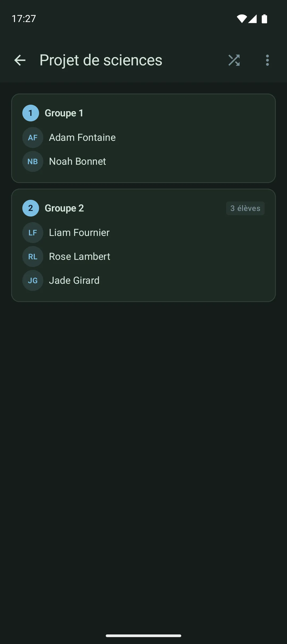This screenshot has width=287, height=644.
Task: Select student Adam Fontaine
Action: pyautogui.click(x=82, y=138)
